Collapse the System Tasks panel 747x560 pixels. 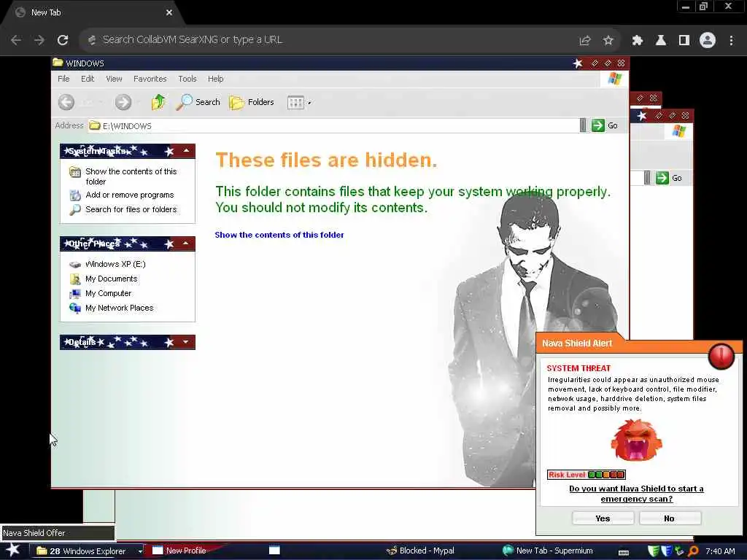click(x=186, y=151)
